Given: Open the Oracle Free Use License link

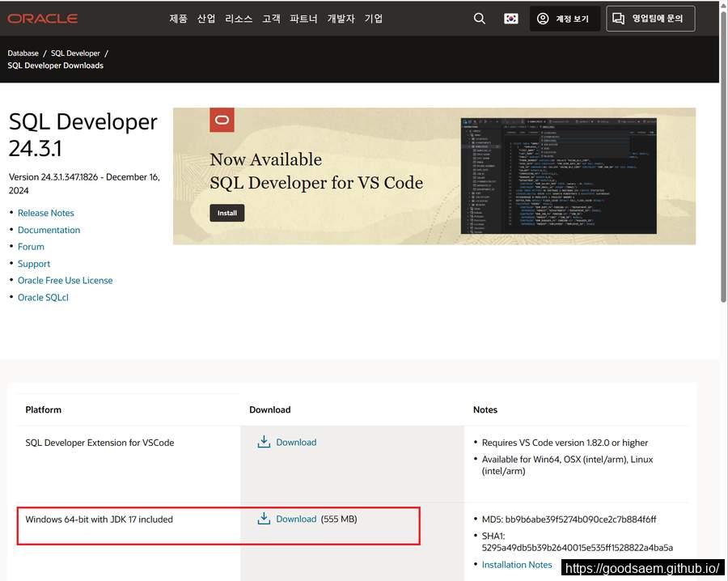Looking at the screenshot, I should (65, 281).
